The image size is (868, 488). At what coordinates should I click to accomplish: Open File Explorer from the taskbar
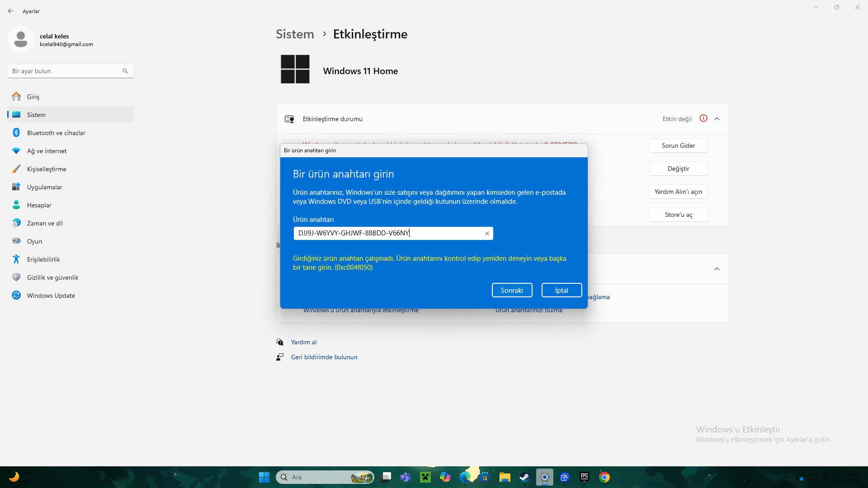[505, 477]
